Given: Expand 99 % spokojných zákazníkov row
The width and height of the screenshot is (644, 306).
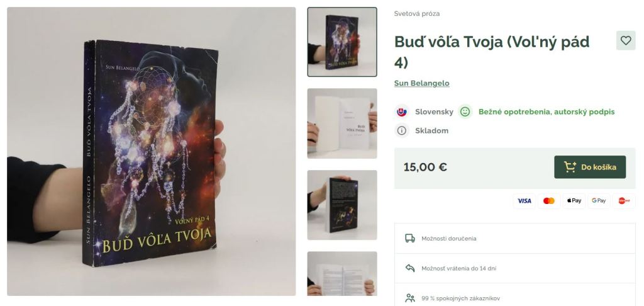Looking at the screenshot, I should (x=514, y=298).
